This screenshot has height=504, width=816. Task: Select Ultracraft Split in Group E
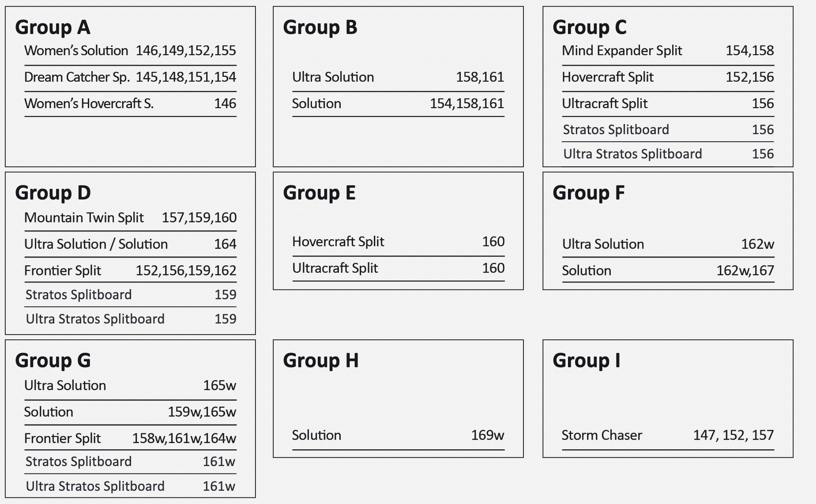(x=335, y=268)
